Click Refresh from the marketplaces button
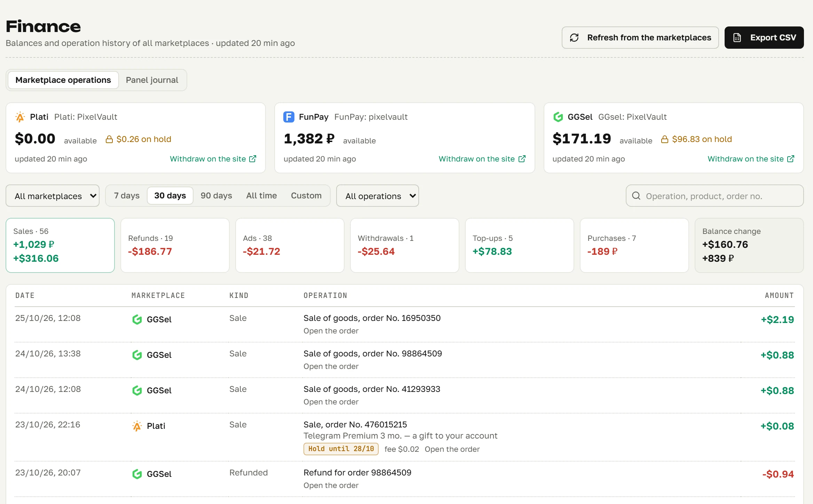This screenshot has height=504, width=813. tap(640, 38)
